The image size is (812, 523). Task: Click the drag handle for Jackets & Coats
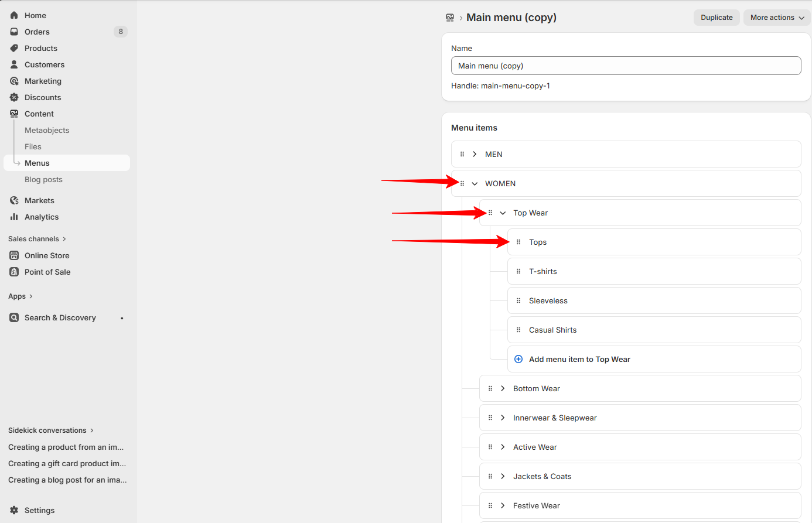tap(490, 476)
